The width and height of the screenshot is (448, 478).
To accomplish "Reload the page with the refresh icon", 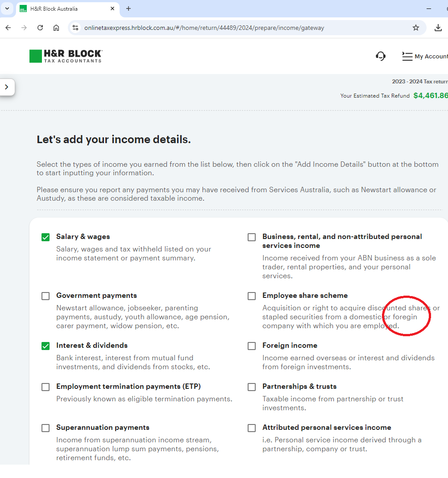I will (x=40, y=28).
